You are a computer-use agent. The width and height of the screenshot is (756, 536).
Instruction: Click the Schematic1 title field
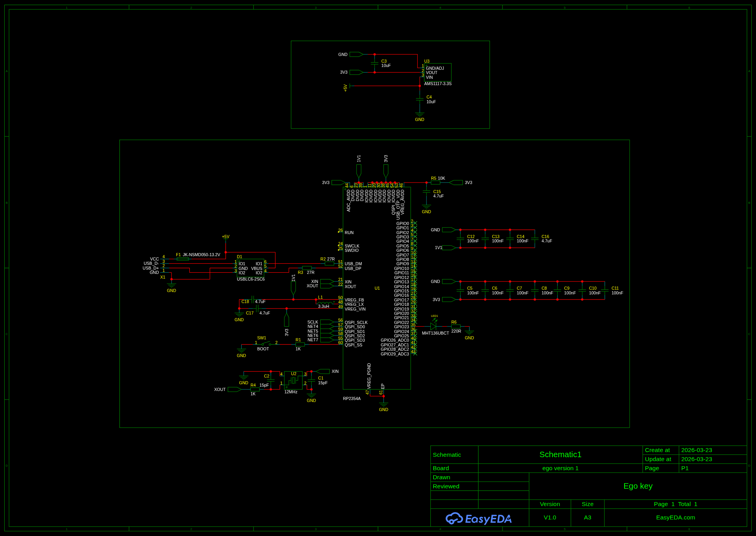click(560, 454)
